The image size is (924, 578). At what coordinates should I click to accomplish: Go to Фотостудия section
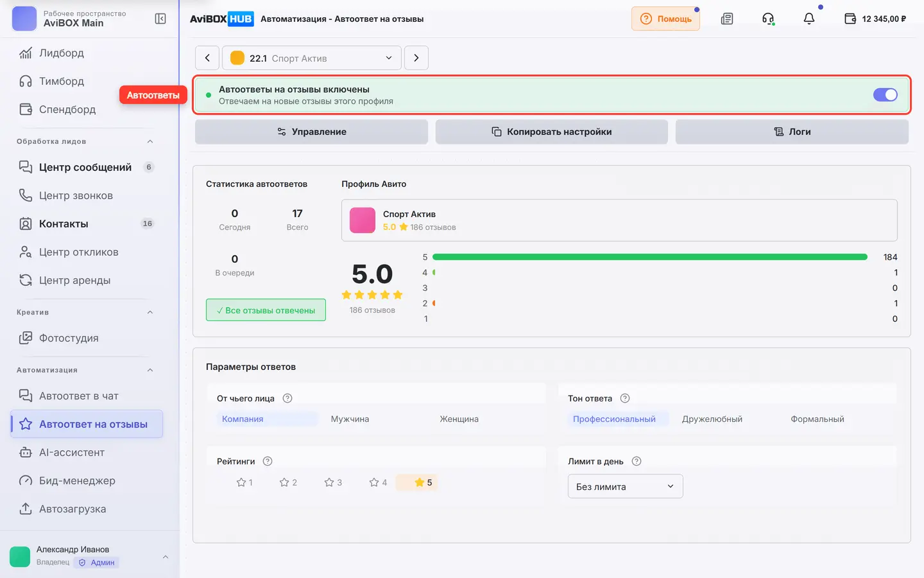click(86, 338)
